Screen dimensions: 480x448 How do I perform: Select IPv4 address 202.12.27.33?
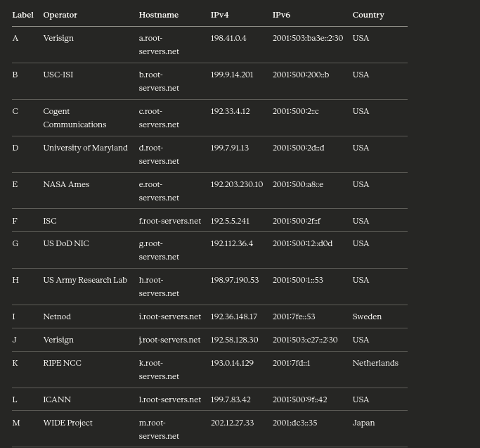232,423
